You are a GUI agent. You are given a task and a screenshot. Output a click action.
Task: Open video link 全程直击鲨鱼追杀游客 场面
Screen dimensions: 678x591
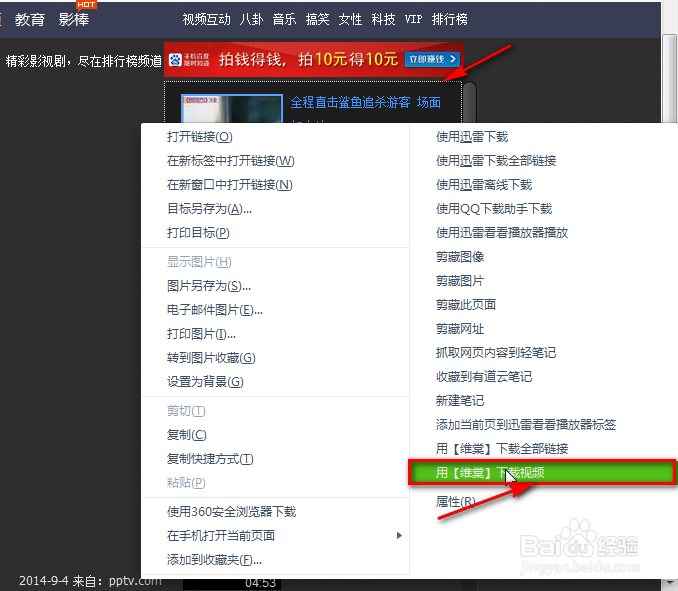(x=366, y=102)
